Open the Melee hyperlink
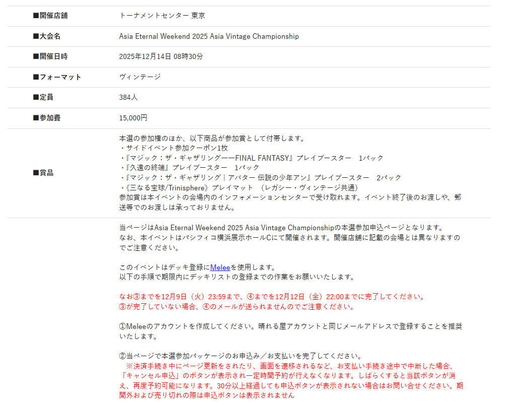This screenshot has height=406, width=532. coord(220,267)
